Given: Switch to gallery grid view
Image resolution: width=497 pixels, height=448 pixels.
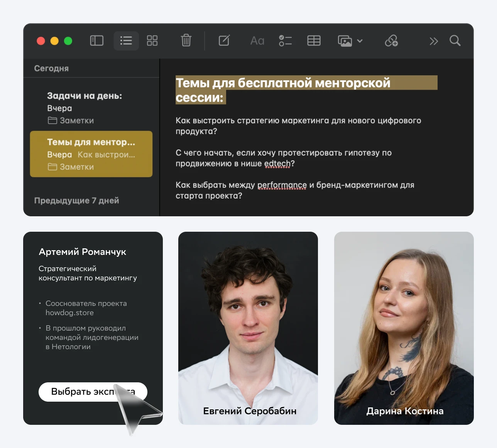Looking at the screenshot, I should point(152,41).
